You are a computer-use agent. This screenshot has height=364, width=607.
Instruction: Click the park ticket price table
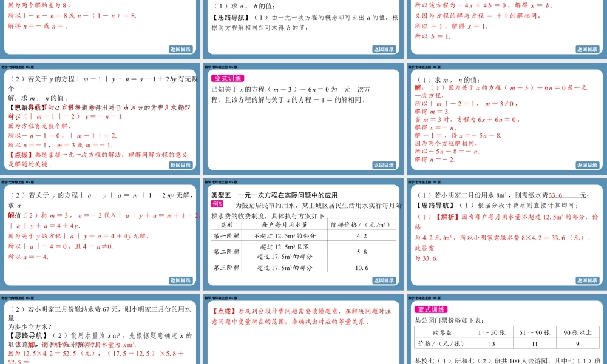506,338
